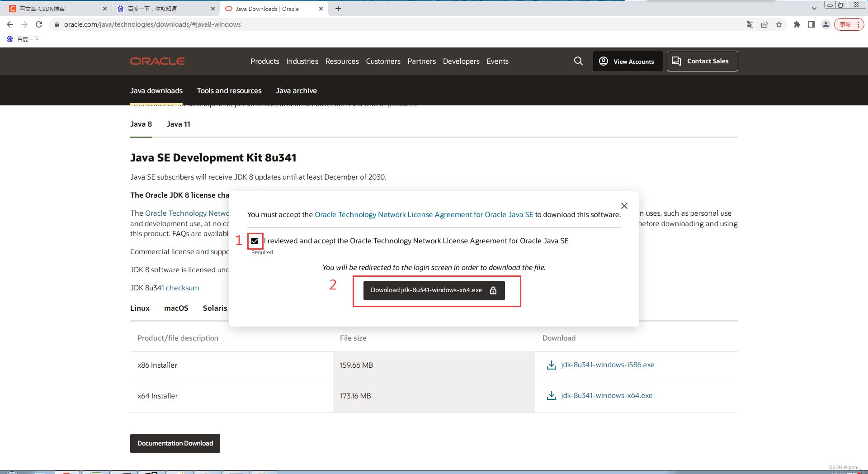868x474 pixels.
Task: Click the x86 Installer row label
Action: 157,365
